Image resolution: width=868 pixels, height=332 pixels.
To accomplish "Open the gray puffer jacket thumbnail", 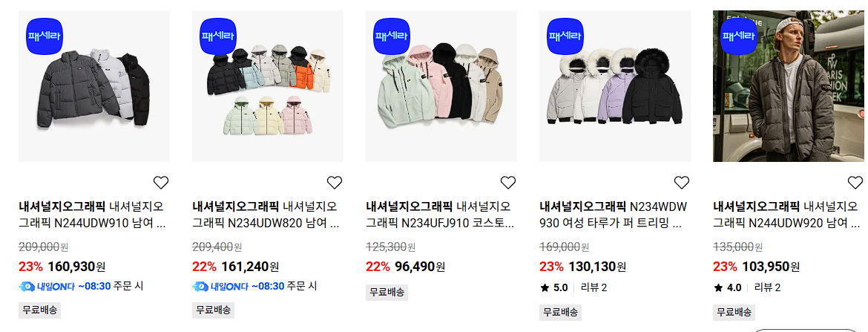I will [94, 86].
